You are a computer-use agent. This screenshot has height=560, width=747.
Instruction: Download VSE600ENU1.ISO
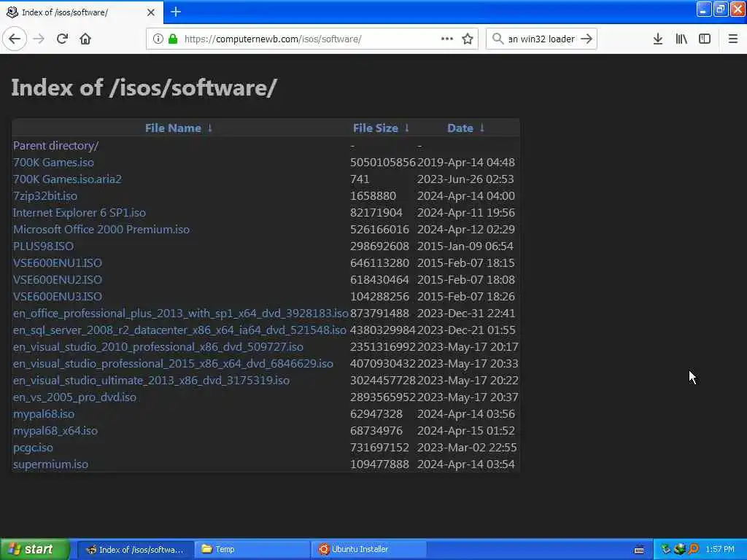pyautogui.click(x=57, y=262)
